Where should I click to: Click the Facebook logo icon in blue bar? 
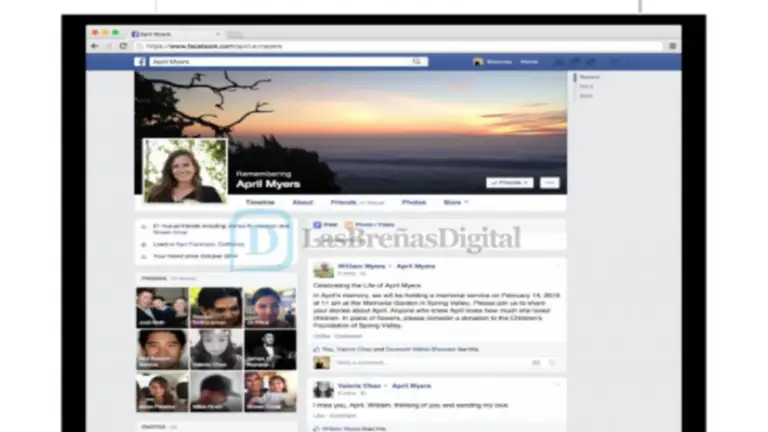tap(140, 62)
